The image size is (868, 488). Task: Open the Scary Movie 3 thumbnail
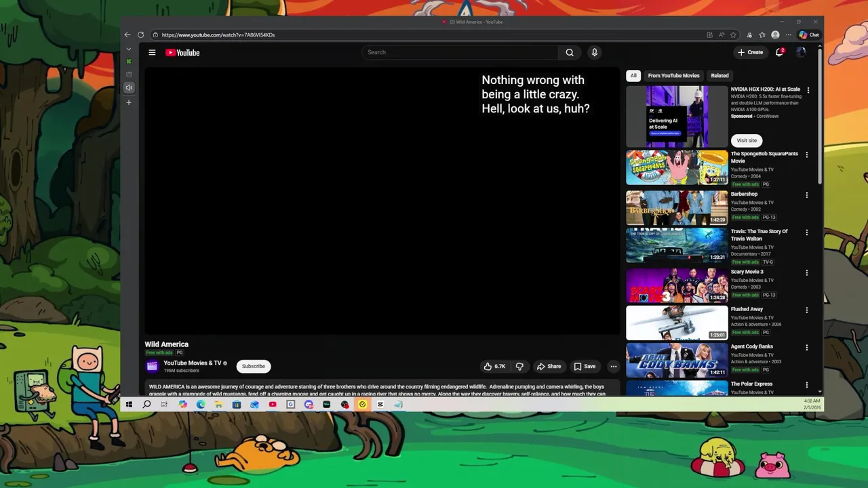pyautogui.click(x=677, y=285)
